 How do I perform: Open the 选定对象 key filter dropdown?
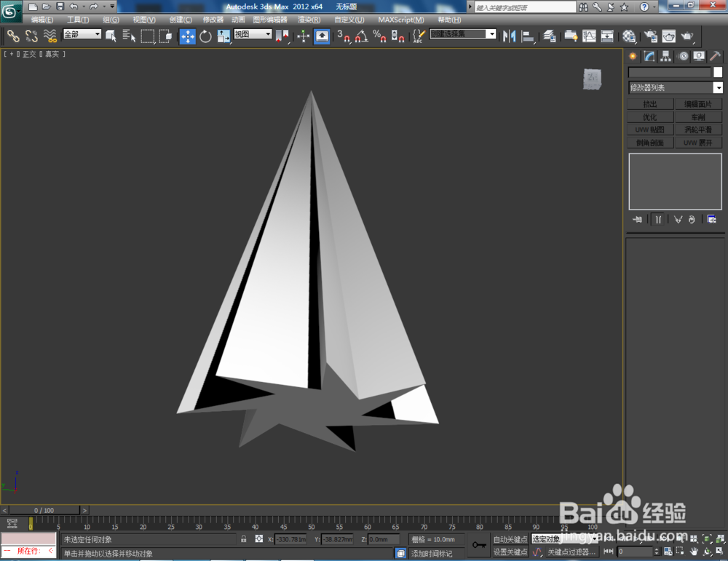point(564,538)
